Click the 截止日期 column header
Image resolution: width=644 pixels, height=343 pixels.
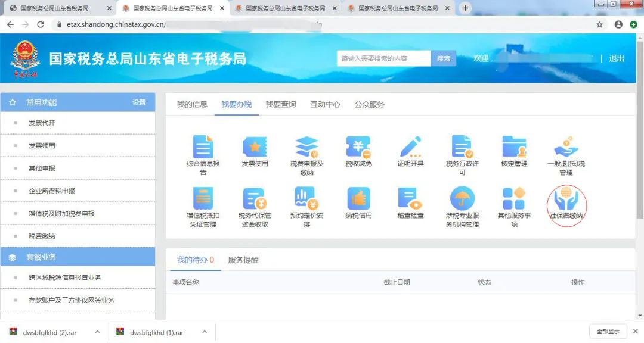tap(397, 282)
